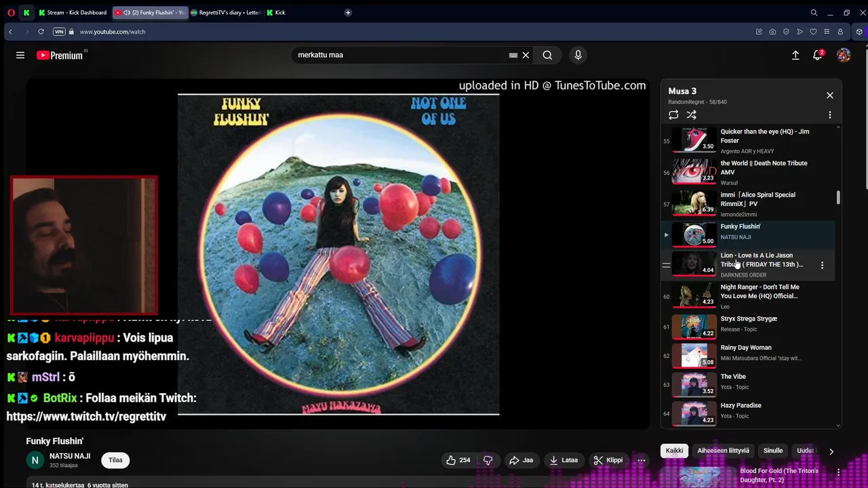The image size is (868, 488).
Task: Download the video with Lataa button
Action: click(564, 460)
